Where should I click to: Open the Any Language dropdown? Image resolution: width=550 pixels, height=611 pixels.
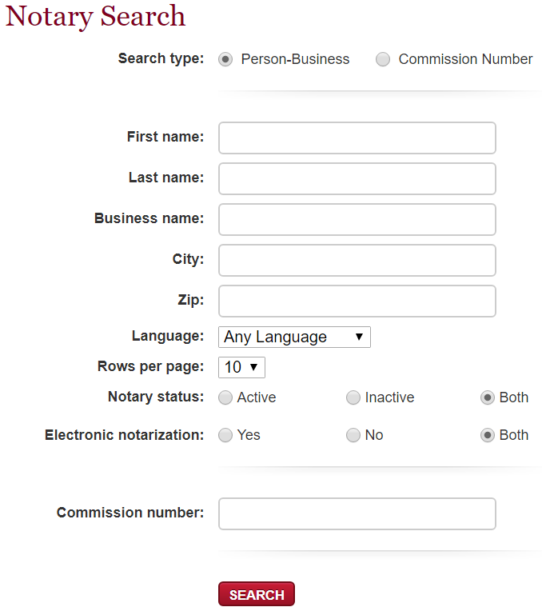tap(294, 337)
